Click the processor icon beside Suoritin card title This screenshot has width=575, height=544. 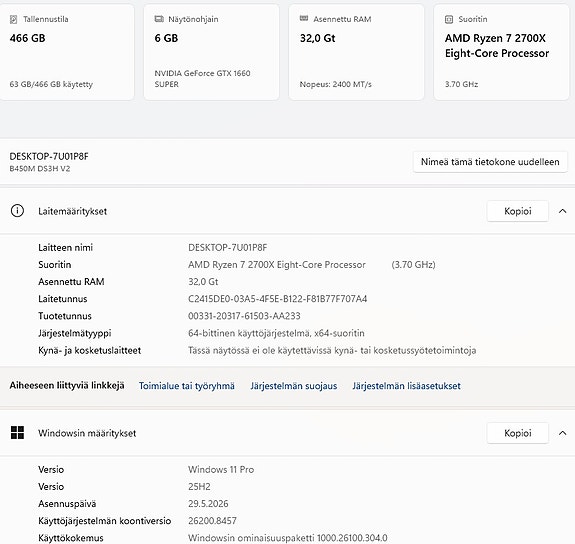tap(449, 19)
